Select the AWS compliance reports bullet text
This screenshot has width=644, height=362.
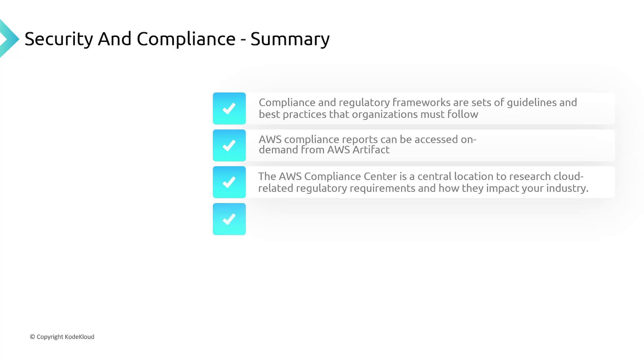[367, 144]
